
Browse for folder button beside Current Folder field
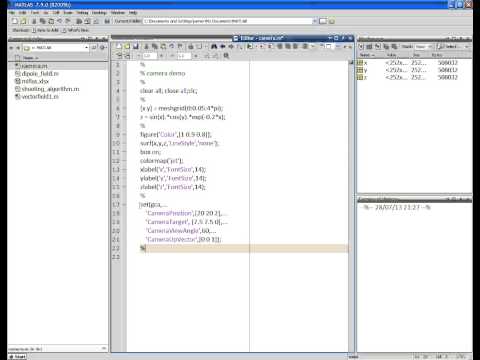point(323,21)
